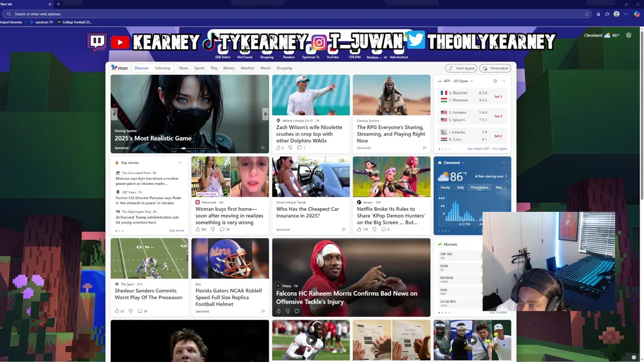This screenshot has height=362, width=644.
Task: Select the Following tab
Action: 163,68
